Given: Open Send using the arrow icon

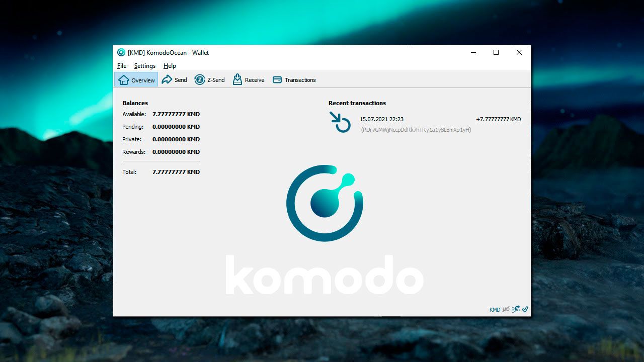Looking at the screenshot, I should (x=167, y=79).
